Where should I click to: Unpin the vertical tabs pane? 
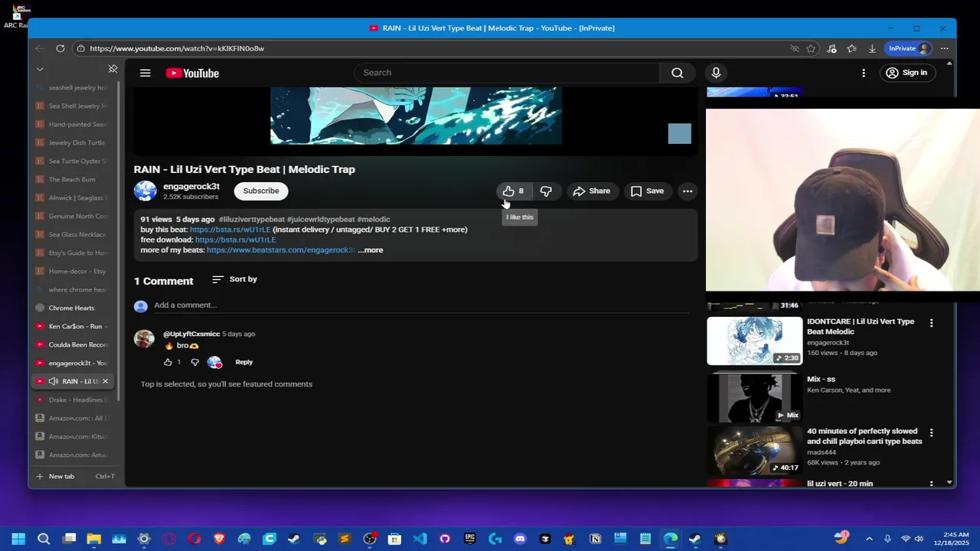click(113, 69)
